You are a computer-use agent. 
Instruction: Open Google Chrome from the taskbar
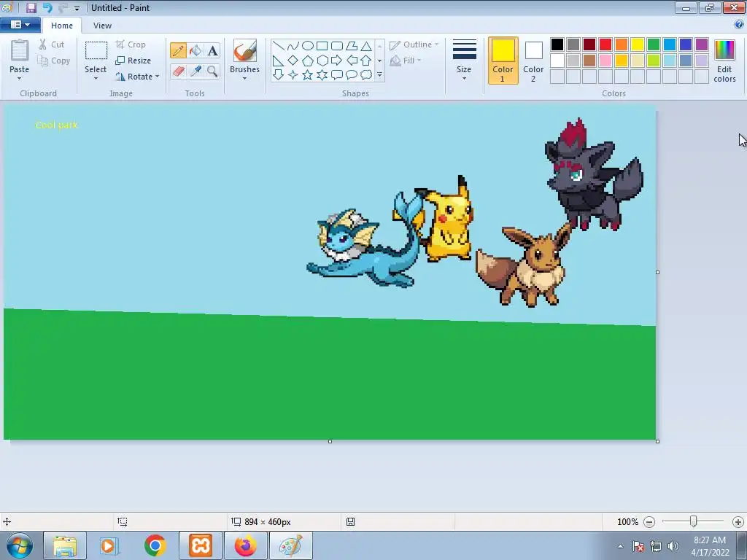155,545
